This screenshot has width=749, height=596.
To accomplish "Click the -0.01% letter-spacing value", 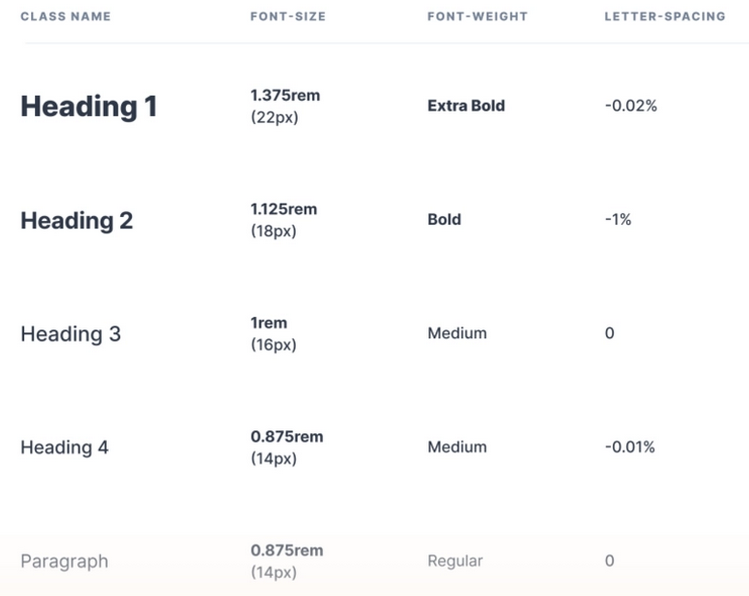I will [630, 447].
